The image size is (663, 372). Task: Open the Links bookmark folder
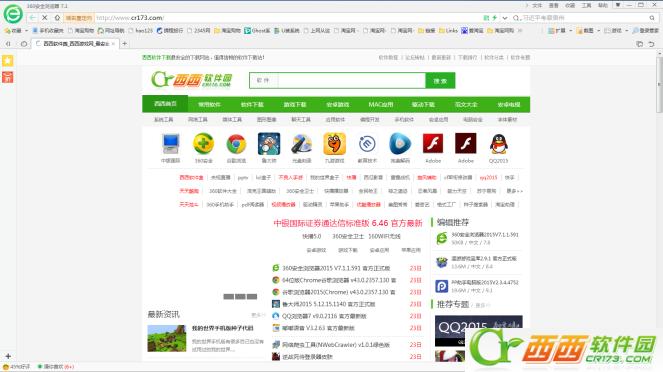tap(448, 30)
